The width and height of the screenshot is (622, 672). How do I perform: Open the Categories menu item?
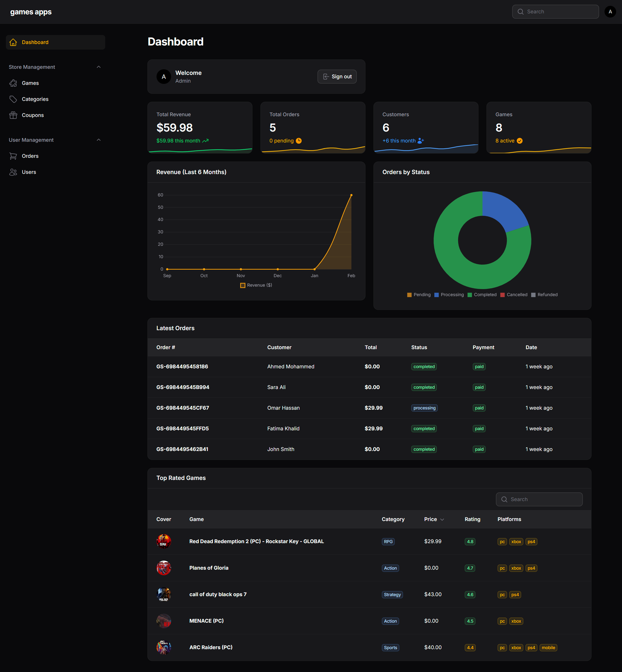(x=35, y=99)
